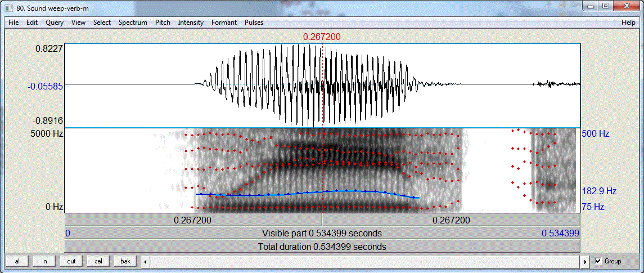Viewport: 644px width, 273px height.
Task: Click the 'out' zoom button
Action: [x=71, y=261]
